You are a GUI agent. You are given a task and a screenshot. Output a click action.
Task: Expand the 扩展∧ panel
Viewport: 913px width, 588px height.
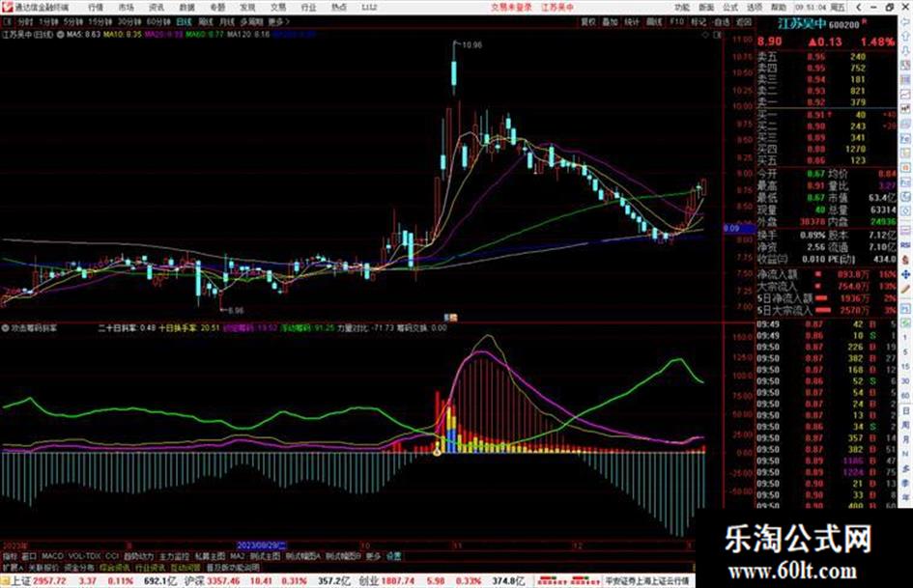tap(13, 568)
